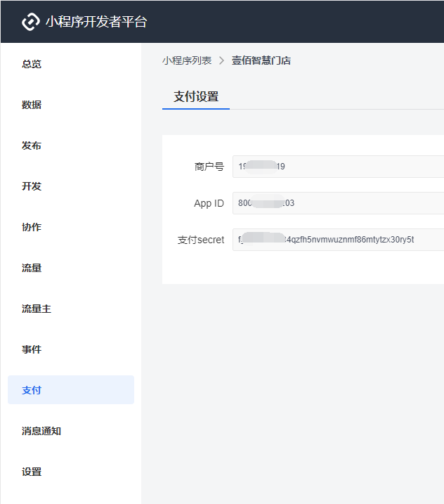This screenshot has height=504, width=444.
Task: Select the 事件 menu entry
Action: (32, 349)
